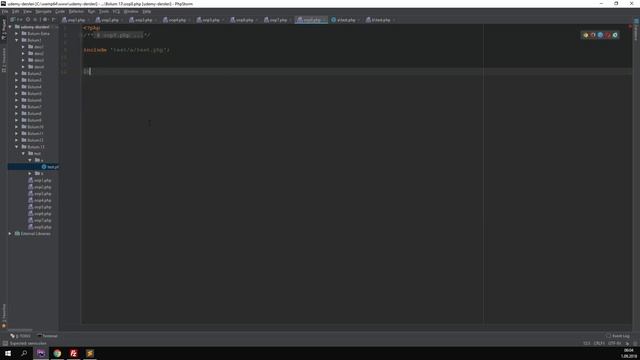Screen dimensions: 640x360
Task: Open ornp1.php in the project tree
Action: click(40, 180)
